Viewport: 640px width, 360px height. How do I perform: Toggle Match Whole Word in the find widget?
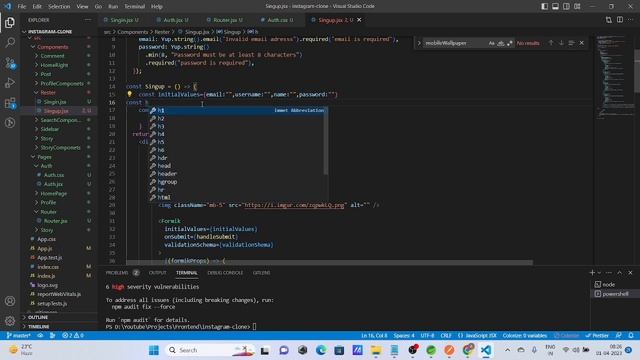tap(500, 43)
